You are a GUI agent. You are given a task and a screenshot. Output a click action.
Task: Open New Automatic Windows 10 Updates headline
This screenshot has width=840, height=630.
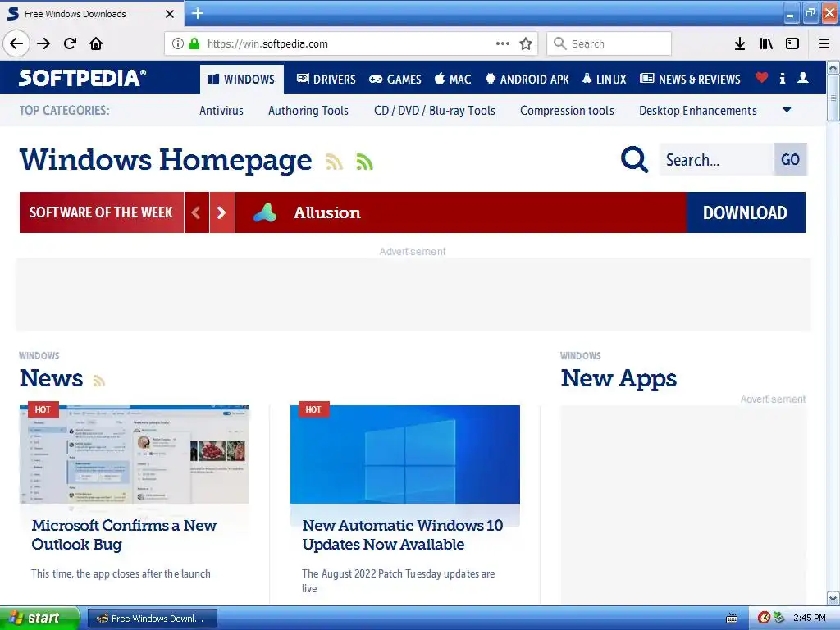click(402, 535)
